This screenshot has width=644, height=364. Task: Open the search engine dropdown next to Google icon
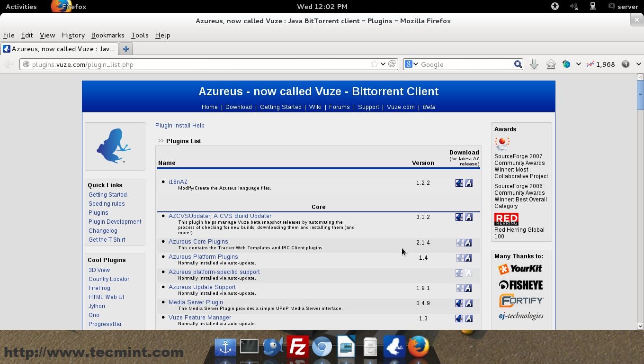coord(416,64)
